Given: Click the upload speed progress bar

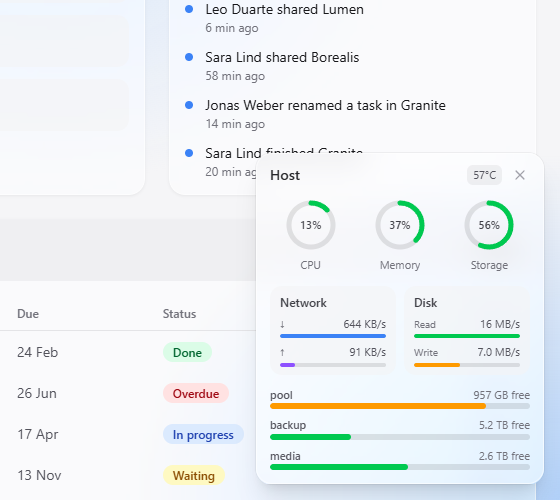Looking at the screenshot, I should tap(333, 365).
